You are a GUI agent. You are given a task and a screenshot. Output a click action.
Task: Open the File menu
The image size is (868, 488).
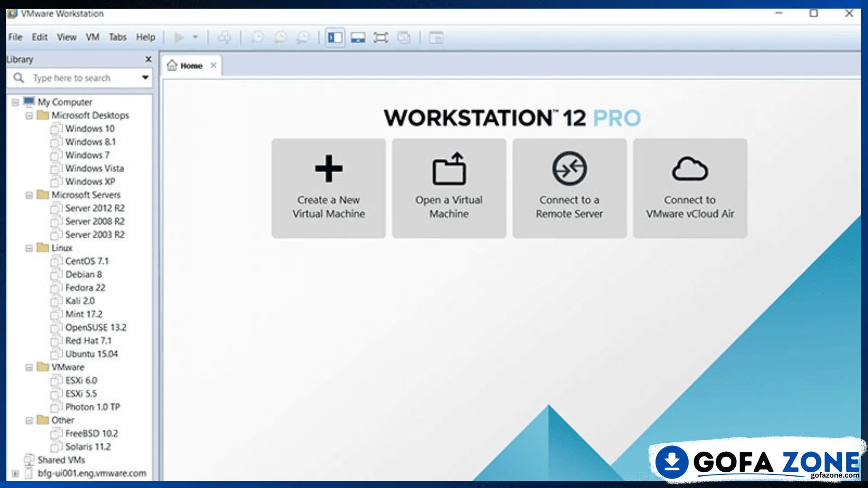pyautogui.click(x=15, y=37)
